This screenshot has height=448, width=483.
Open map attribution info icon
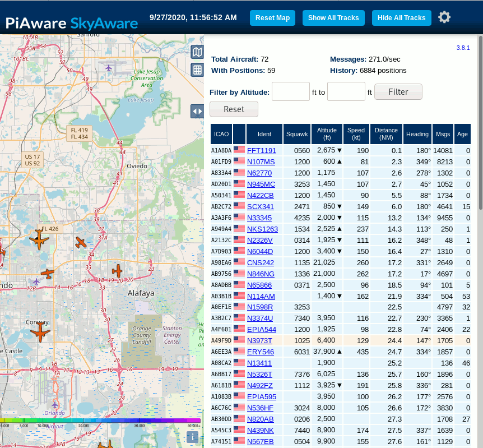tap(193, 437)
